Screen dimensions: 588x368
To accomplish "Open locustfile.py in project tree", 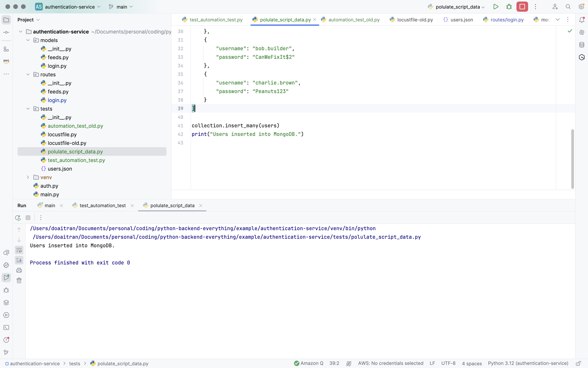I will [x=62, y=135].
